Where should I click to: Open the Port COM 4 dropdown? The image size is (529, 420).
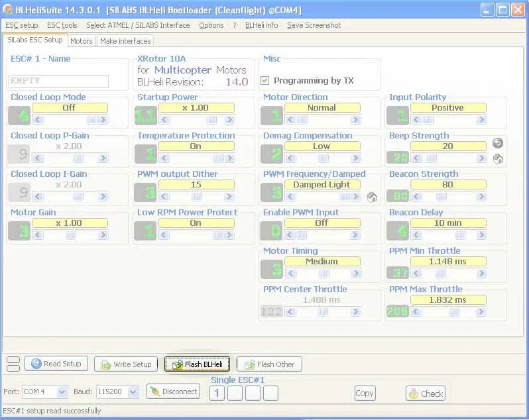[62, 392]
